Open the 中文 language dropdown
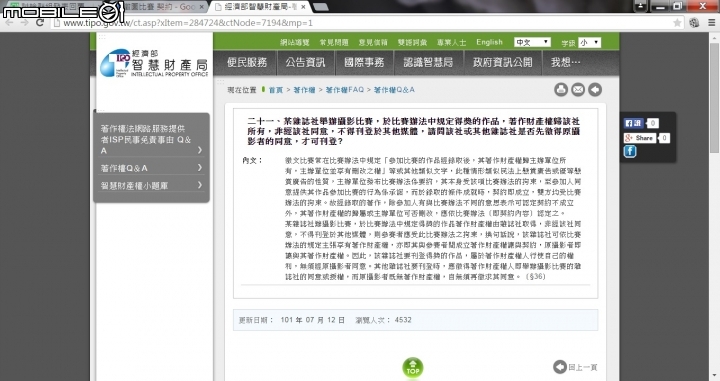The height and width of the screenshot is (381, 720). 532,42
